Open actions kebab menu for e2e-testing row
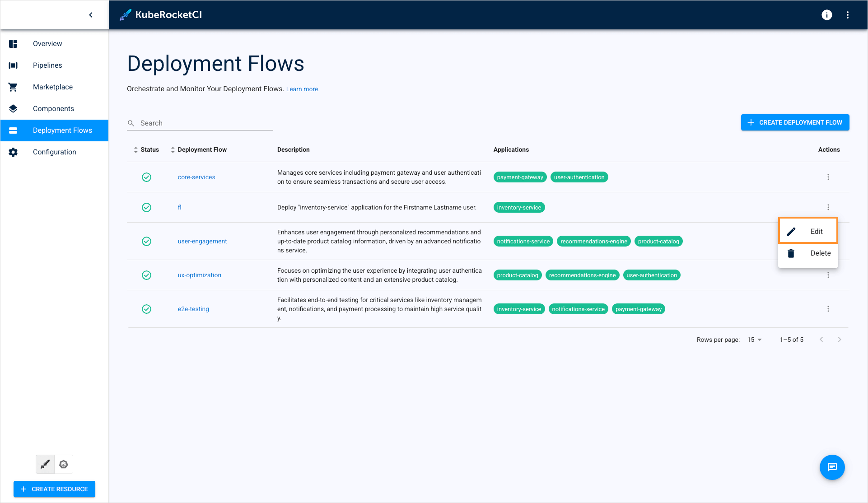868x503 pixels. (x=828, y=309)
